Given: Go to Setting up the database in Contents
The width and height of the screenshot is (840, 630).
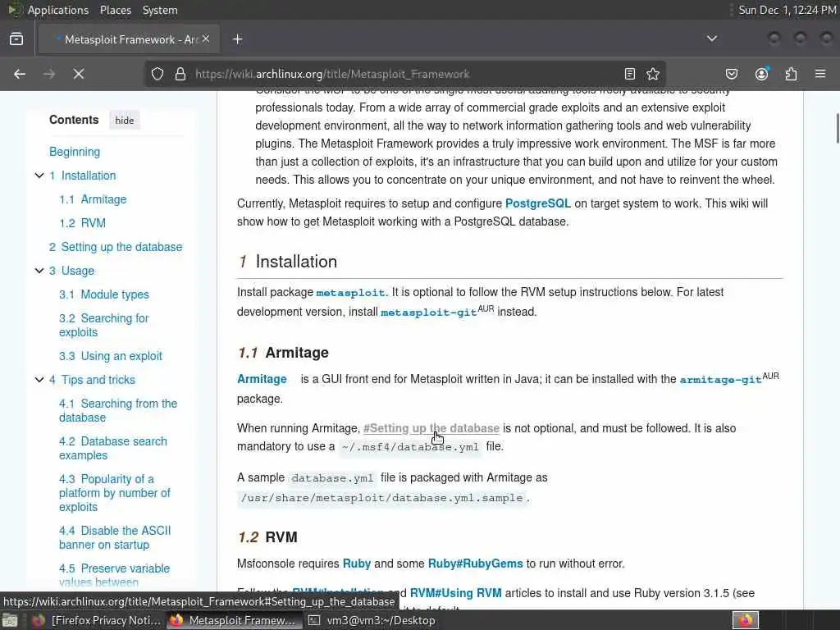Looking at the screenshot, I should coord(116,247).
